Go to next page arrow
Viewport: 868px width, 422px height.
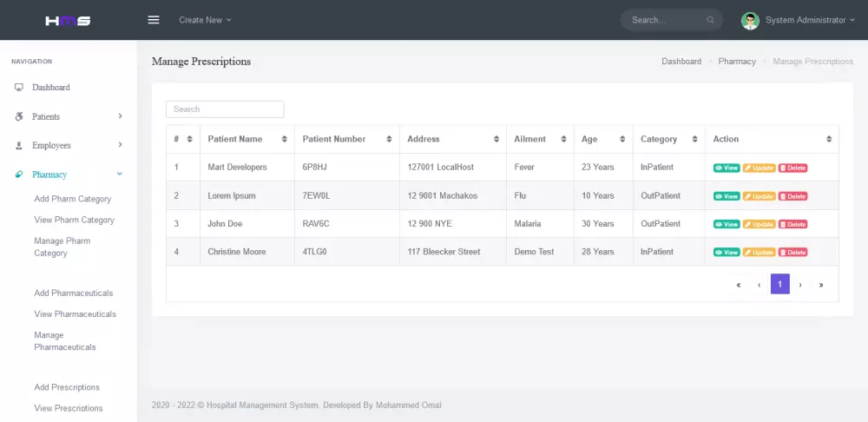pyautogui.click(x=800, y=284)
